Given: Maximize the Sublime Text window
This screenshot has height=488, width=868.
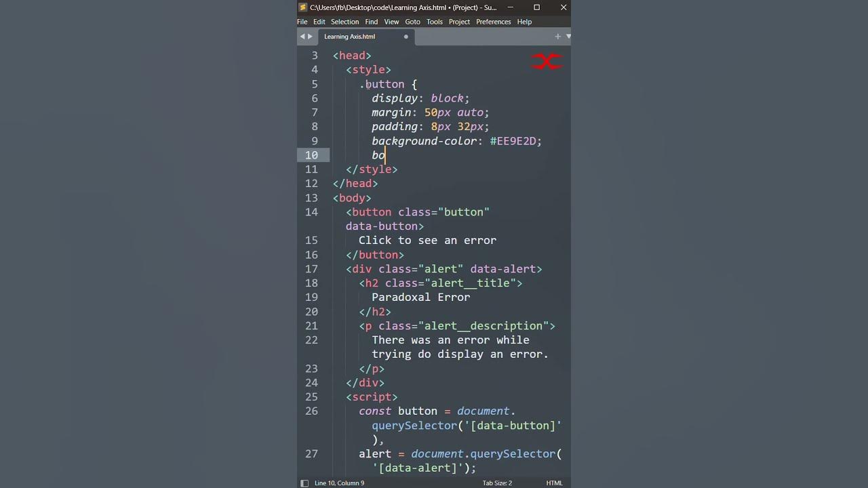Looking at the screenshot, I should [536, 7].
